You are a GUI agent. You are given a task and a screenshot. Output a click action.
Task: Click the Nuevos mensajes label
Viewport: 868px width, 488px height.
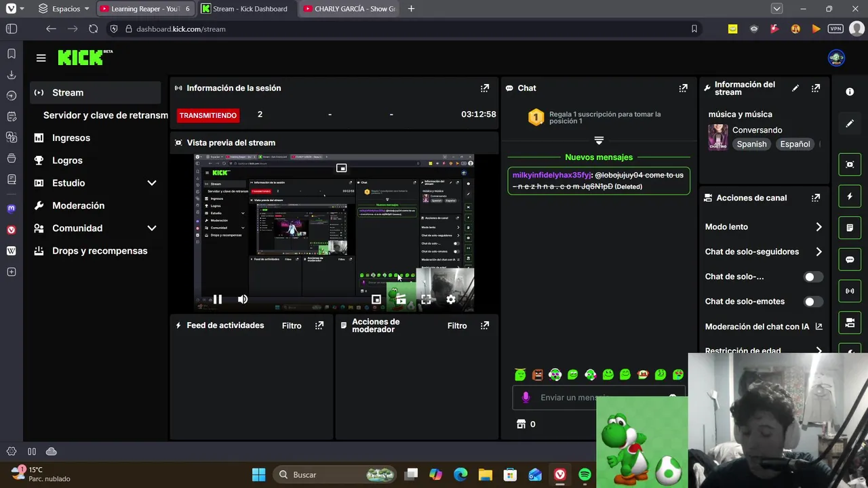pyautogui.click(x=599, y=157)
